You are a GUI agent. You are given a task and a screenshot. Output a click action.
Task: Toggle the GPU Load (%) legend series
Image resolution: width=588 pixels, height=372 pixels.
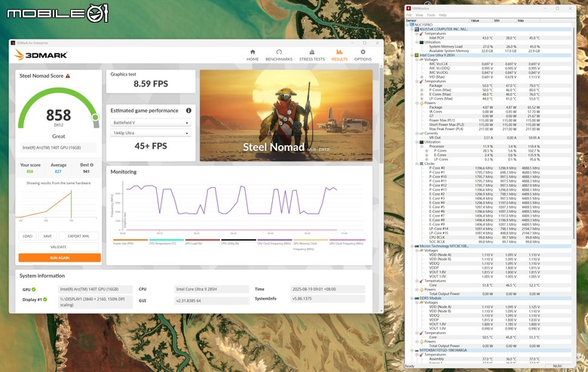point(203,241)
